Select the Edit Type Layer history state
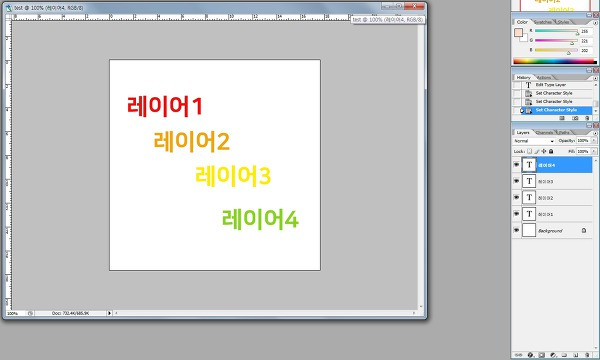 click(x=557, y=85)
